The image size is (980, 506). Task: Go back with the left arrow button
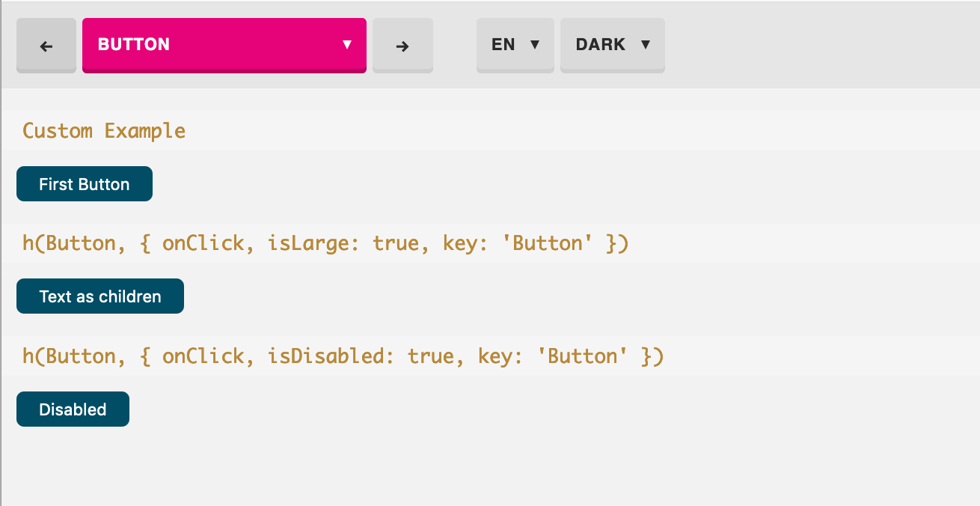[46, 46]
